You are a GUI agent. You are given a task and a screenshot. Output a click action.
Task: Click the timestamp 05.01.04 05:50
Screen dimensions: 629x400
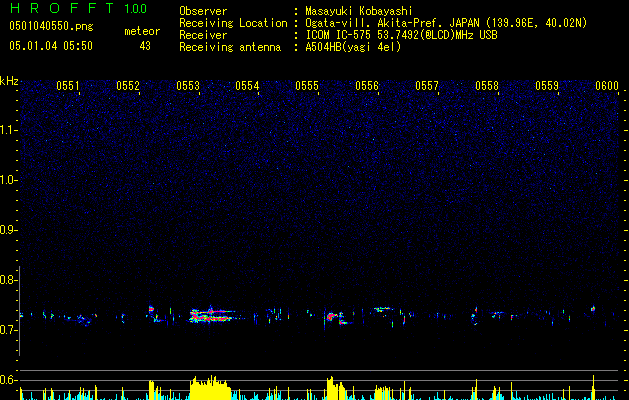(51, 46)
